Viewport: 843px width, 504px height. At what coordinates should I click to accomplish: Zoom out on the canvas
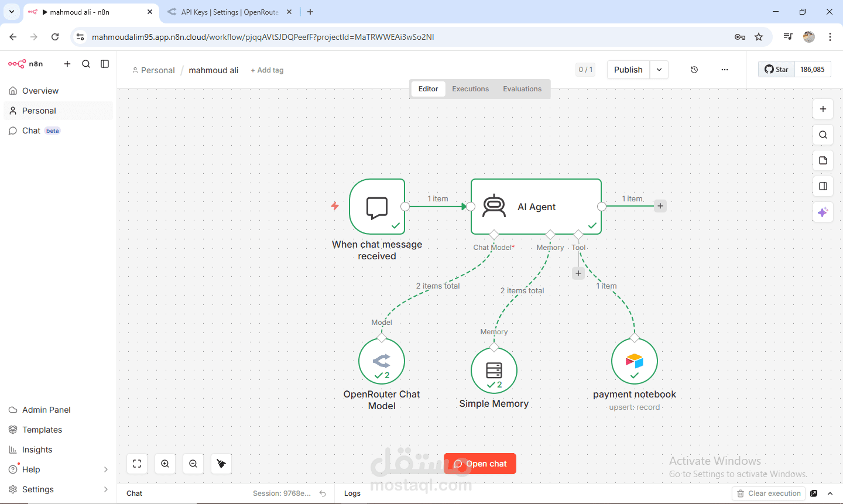coord(193,464)
